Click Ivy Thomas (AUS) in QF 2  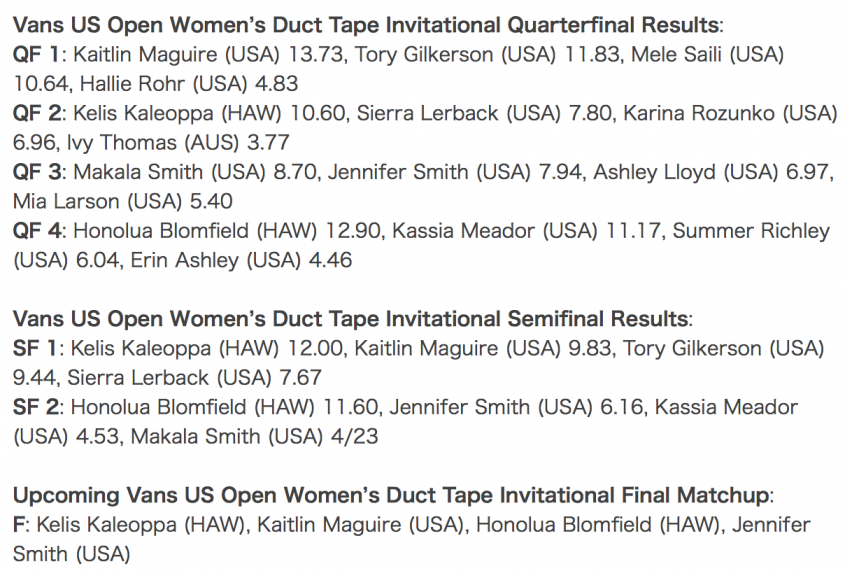point(153,143)
